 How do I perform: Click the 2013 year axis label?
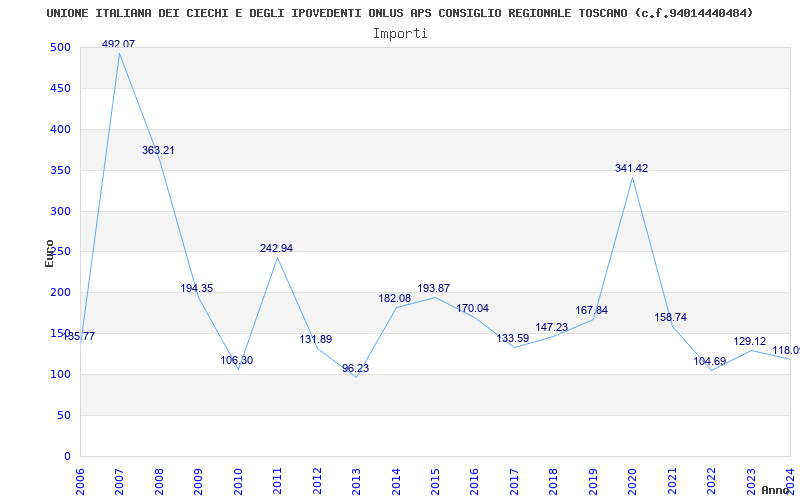[356, 482]
